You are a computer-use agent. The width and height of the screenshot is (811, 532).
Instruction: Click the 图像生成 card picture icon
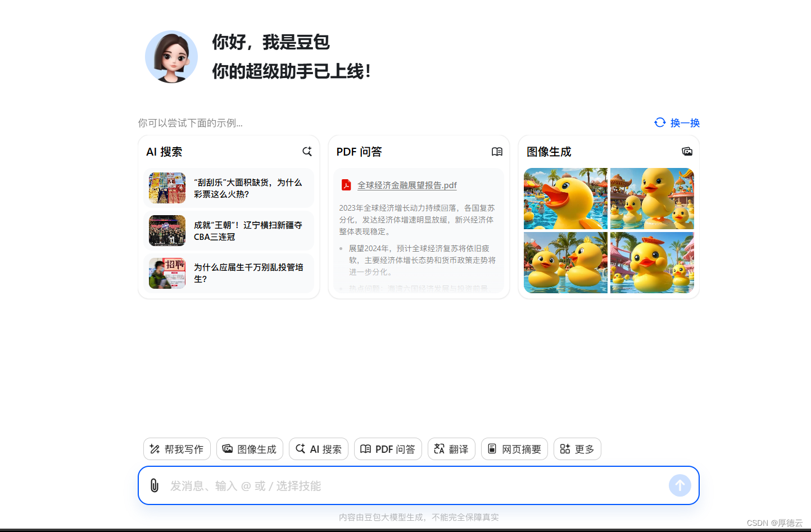click(x=687, y=152)
